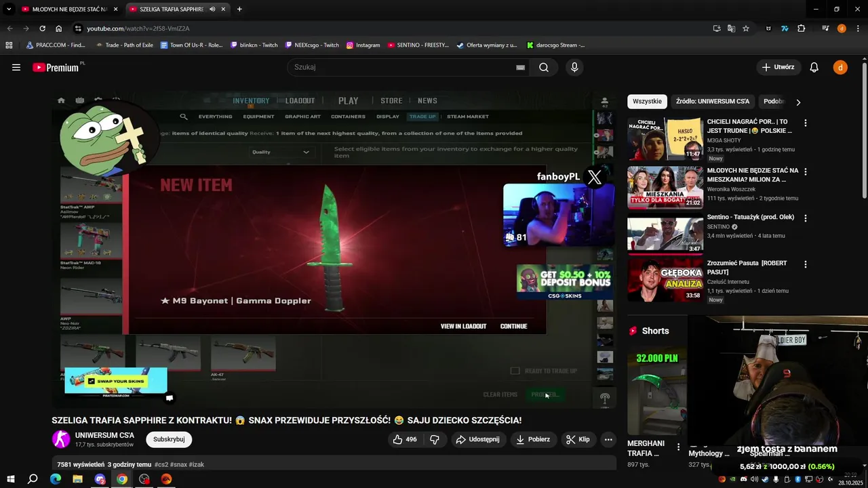Open the 32.000 PLN short thumbnail
Image resolution: width=868 pixels, height=488 pixels.
point(657,392)
